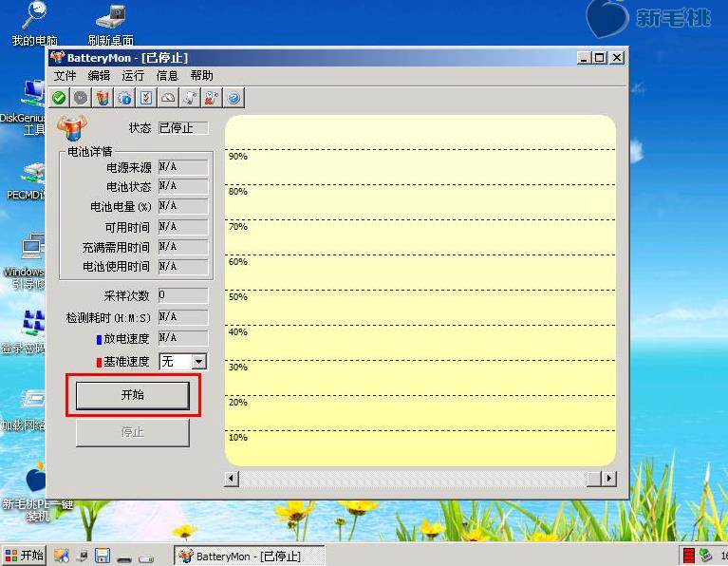Click the 电源来源 value field
The height and width of the screenshot is (566, 728).
pos(183,167)
